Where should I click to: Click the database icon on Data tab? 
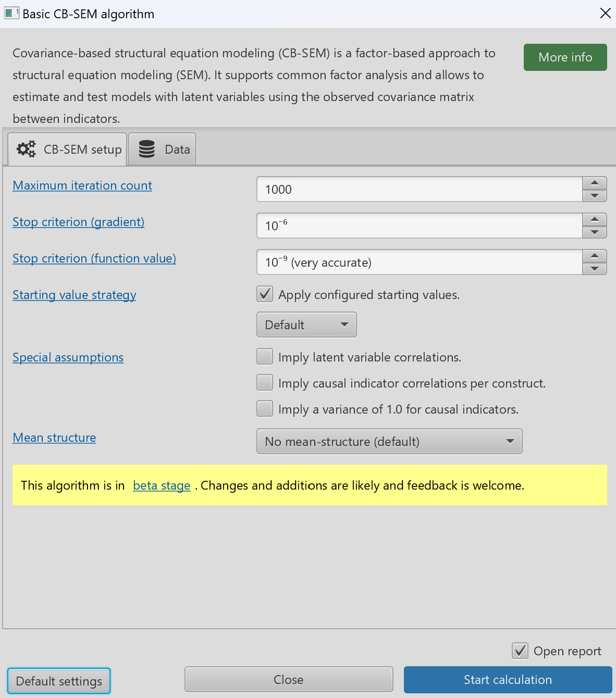coord(147,149)
